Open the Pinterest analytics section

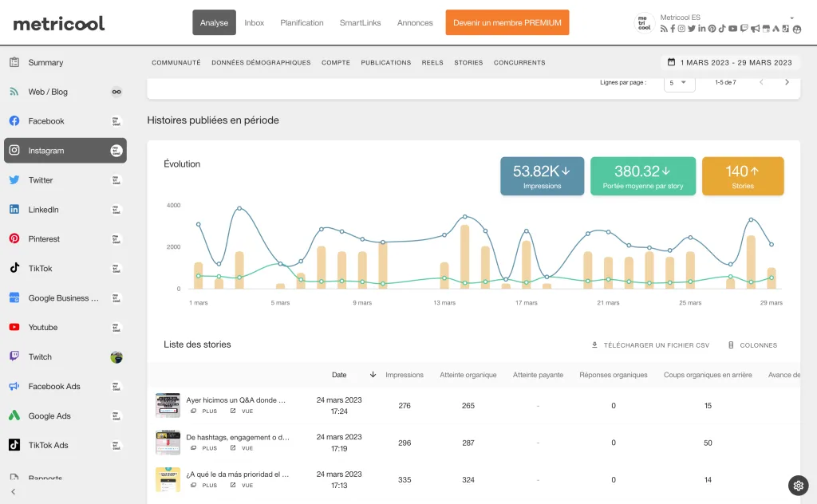pos(44,239)
